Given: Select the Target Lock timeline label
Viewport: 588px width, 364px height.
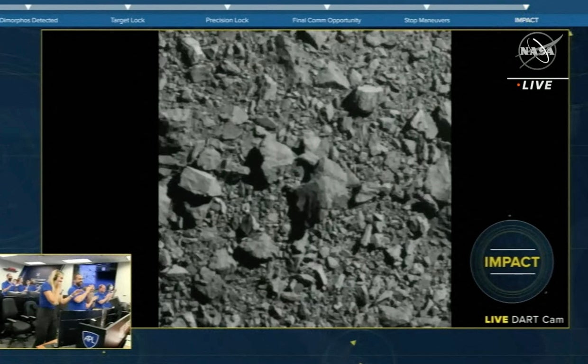Looking at the screenshot, I should coord(128,20).
